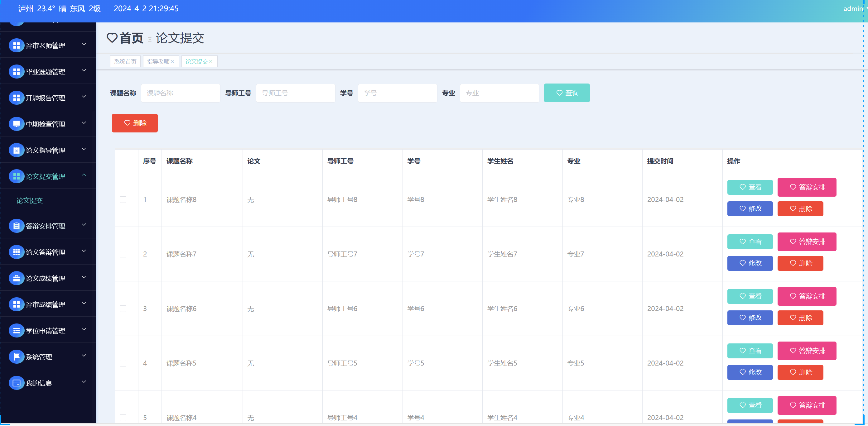Click the 学位申请管理 list icon

click(x=16, y=331)
